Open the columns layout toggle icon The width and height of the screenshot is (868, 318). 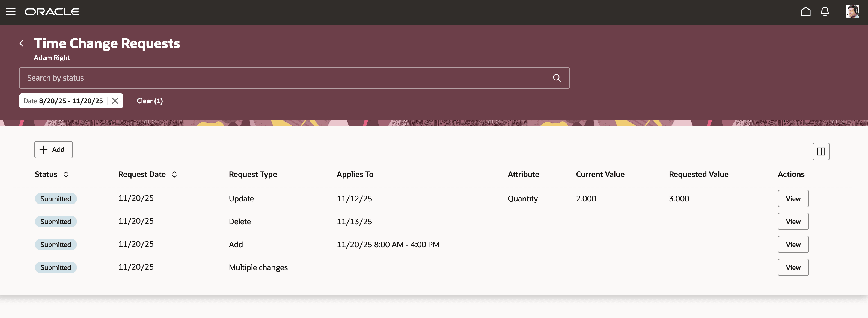pos(821,151)
